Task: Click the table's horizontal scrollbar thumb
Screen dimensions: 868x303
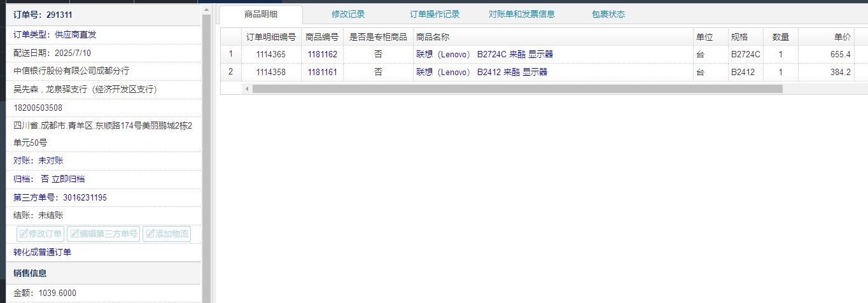Action: tap(517, 88)
